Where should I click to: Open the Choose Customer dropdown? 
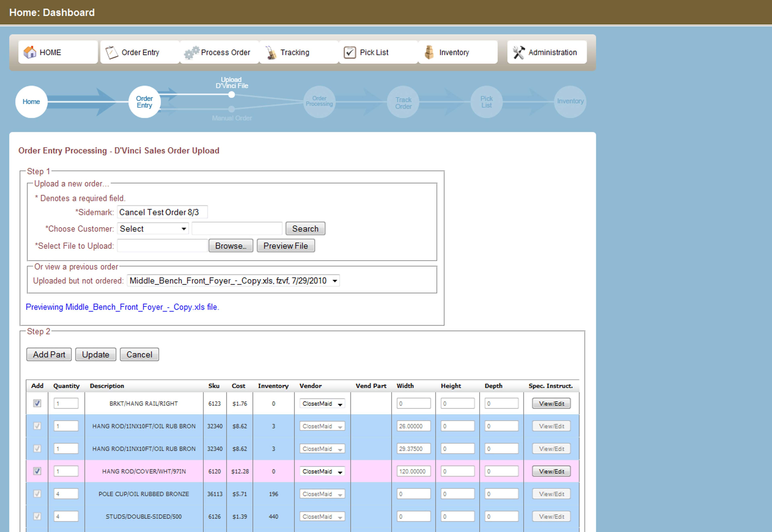153,229
